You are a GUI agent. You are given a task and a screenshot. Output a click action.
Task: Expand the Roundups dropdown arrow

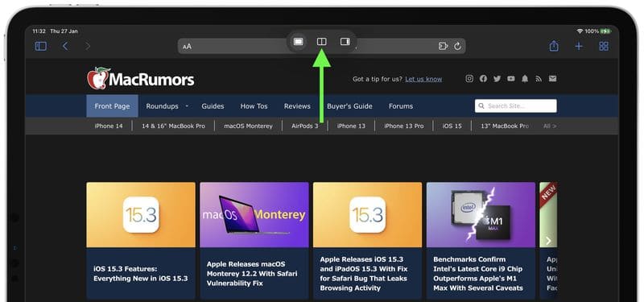tap(187, 106)
